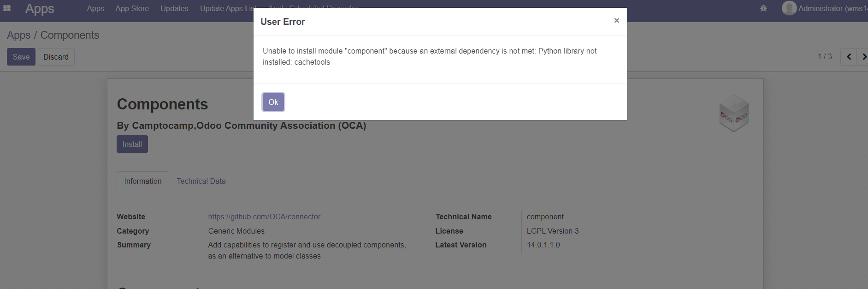Click the 'Components' breadcrumb text
Viewport: 868px width, 289px height.
70,35
